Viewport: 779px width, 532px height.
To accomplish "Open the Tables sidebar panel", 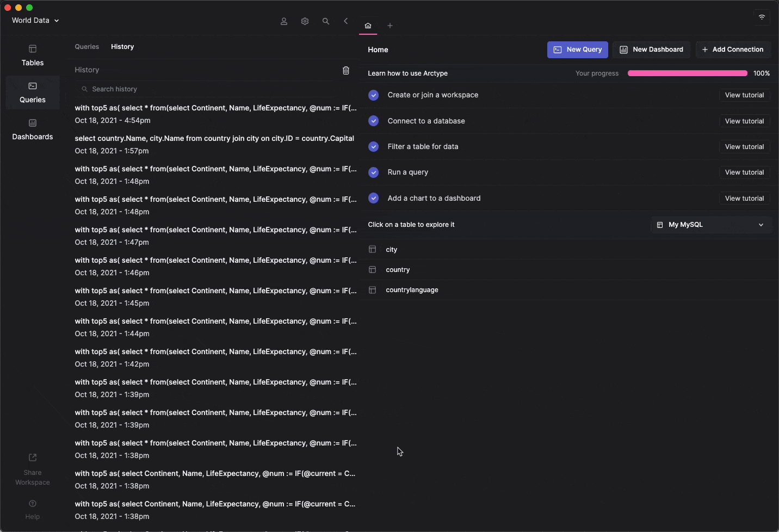I will (33, 55).
